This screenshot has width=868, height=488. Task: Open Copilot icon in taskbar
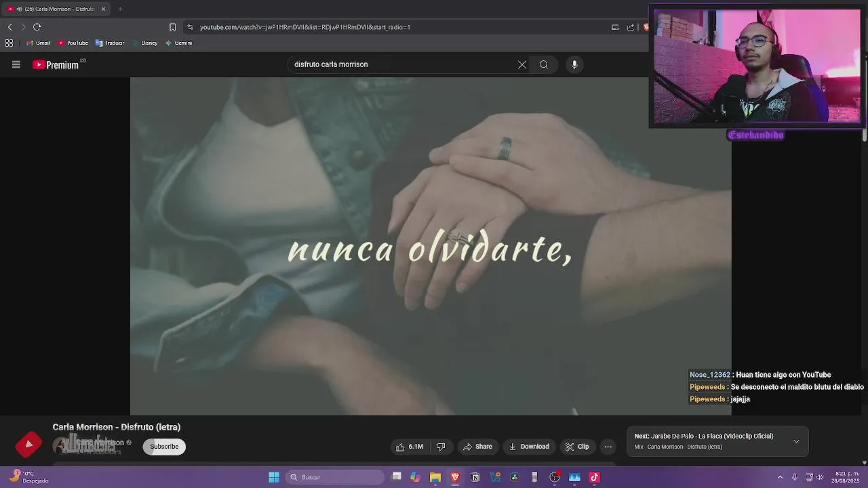(415, 477)
